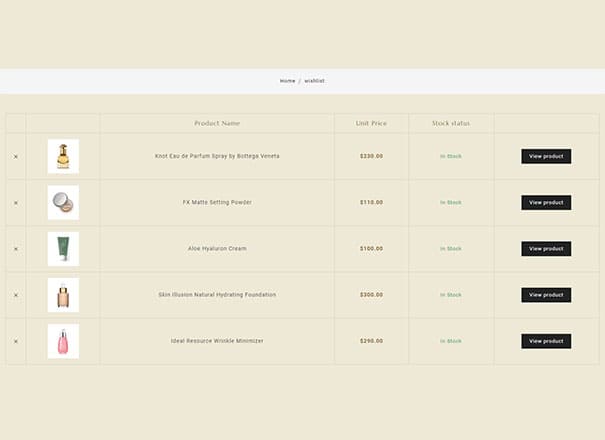Click In Stock status for Aloe Hyaluron Cream
Screen dimensions: 605x440
coord(451,249)
